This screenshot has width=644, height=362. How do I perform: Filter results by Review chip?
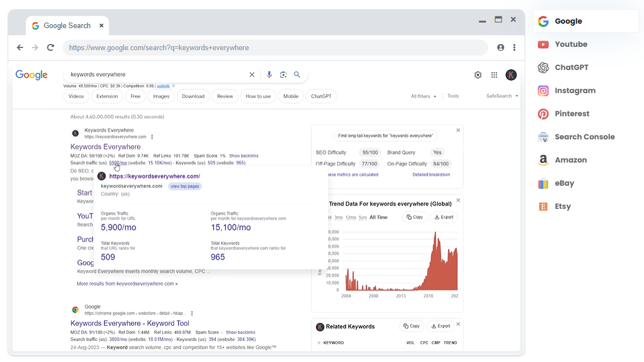(x=225, y=96)
